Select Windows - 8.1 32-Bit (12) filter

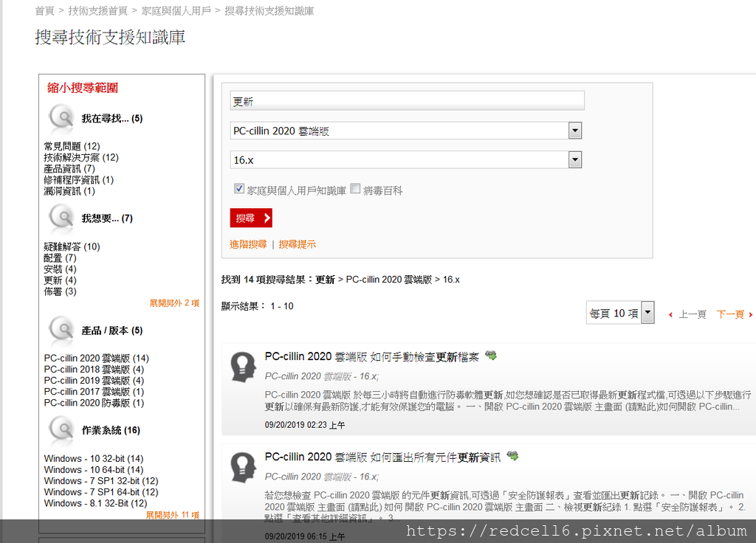pos(95,503)
